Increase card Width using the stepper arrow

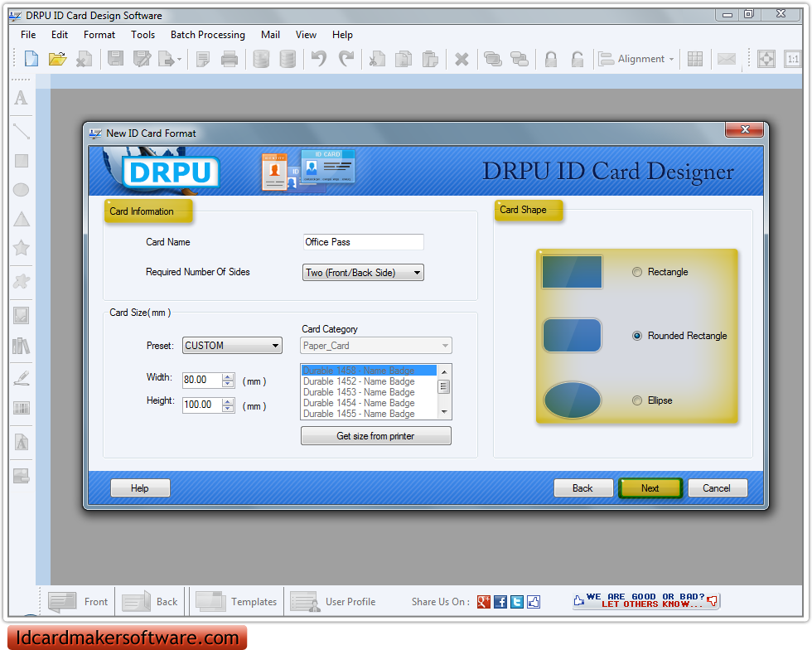[227, 375]
